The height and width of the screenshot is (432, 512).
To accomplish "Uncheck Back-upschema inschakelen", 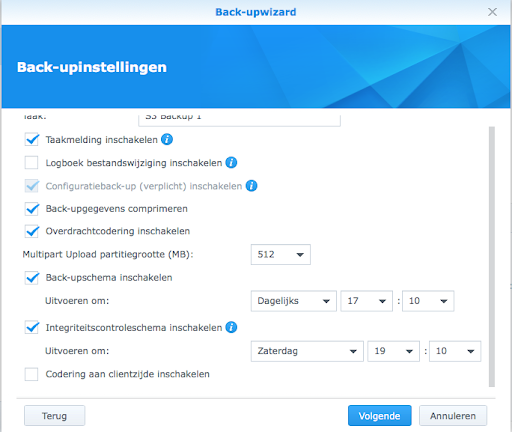I will tap(32, 278).
